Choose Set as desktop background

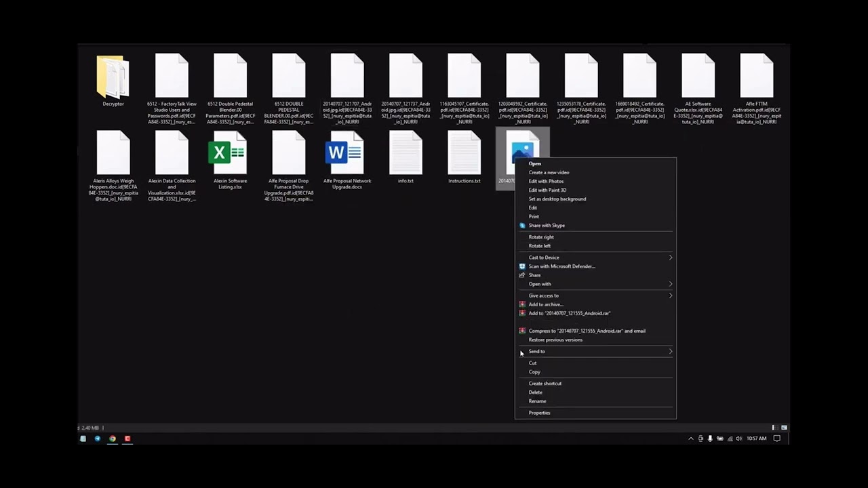(557, 199)
